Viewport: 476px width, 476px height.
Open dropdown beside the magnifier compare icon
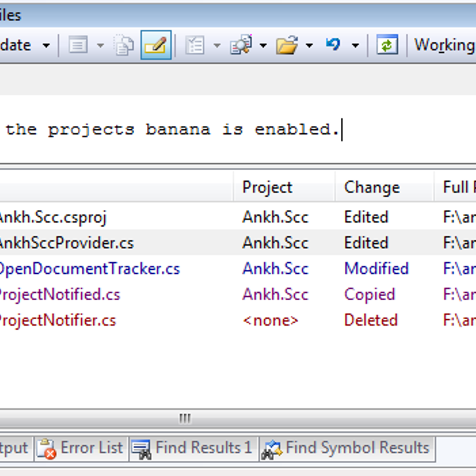click(263, 46)
